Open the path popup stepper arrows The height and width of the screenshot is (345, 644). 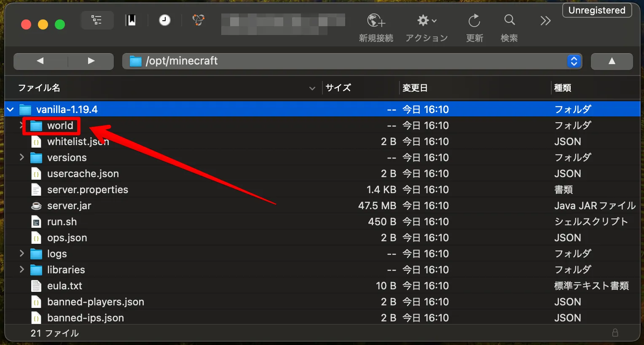574,61
